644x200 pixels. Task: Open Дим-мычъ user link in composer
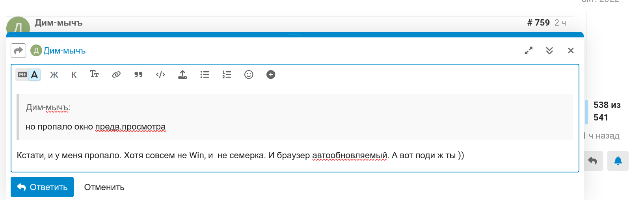click(64, 51)
